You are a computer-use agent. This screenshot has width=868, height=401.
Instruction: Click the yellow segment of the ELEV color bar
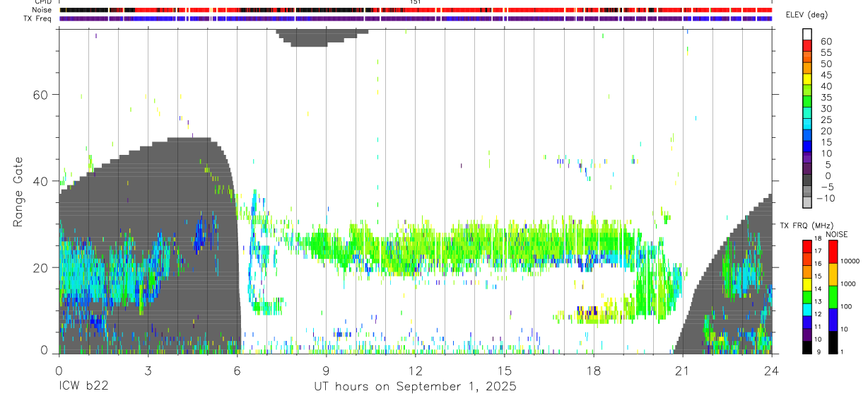807,79
